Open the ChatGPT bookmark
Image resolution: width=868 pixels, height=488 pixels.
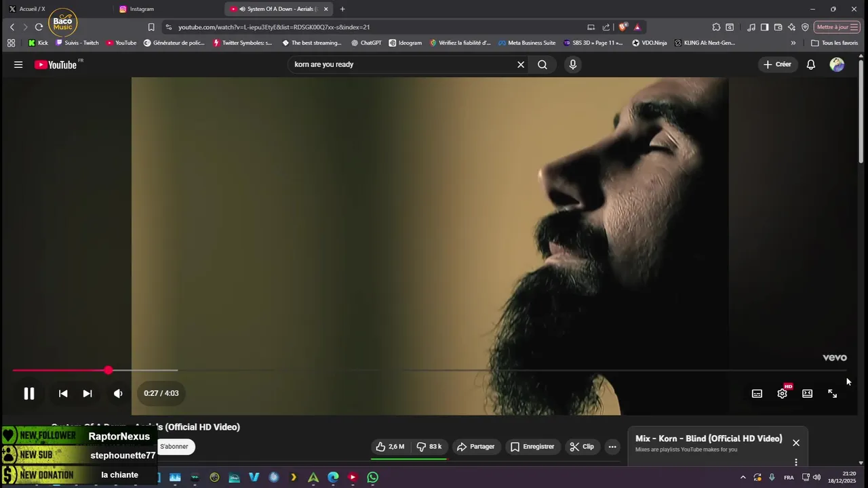click(366, 43)
